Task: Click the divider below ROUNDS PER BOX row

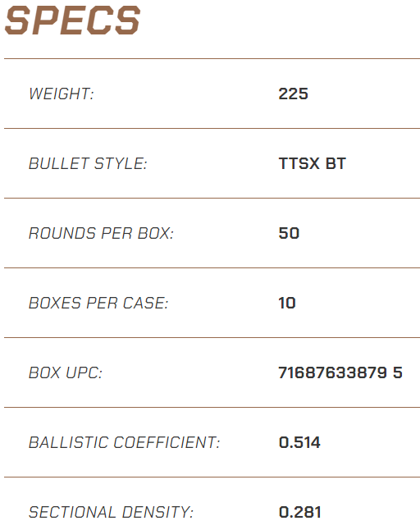Action: (x=212, y=268)
